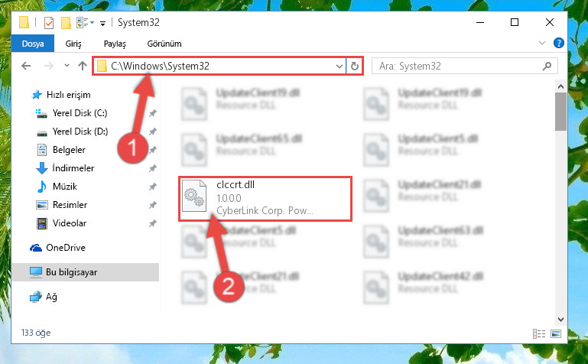The height and width of the screenshot is (364, 588).
Task: Open the Help question mark icon
Action: click(559, 43)
